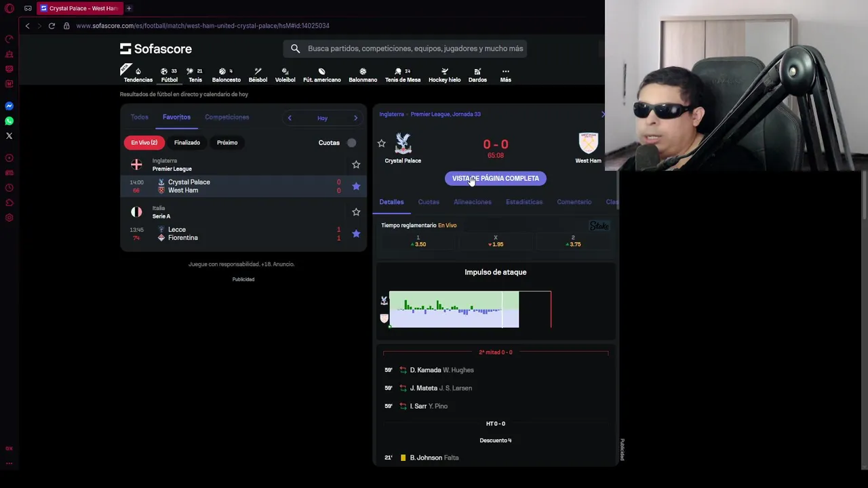Click the browser address bar URL

203,26
